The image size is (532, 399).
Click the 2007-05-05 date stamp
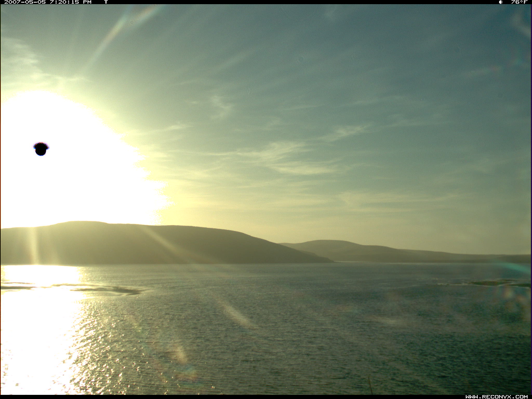(25, 2)
